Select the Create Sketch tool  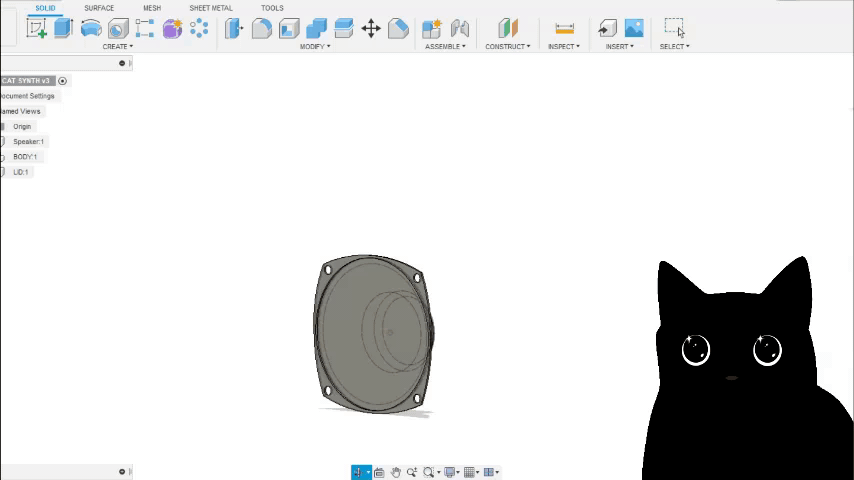pyautogui.click(x=36, y=28)
